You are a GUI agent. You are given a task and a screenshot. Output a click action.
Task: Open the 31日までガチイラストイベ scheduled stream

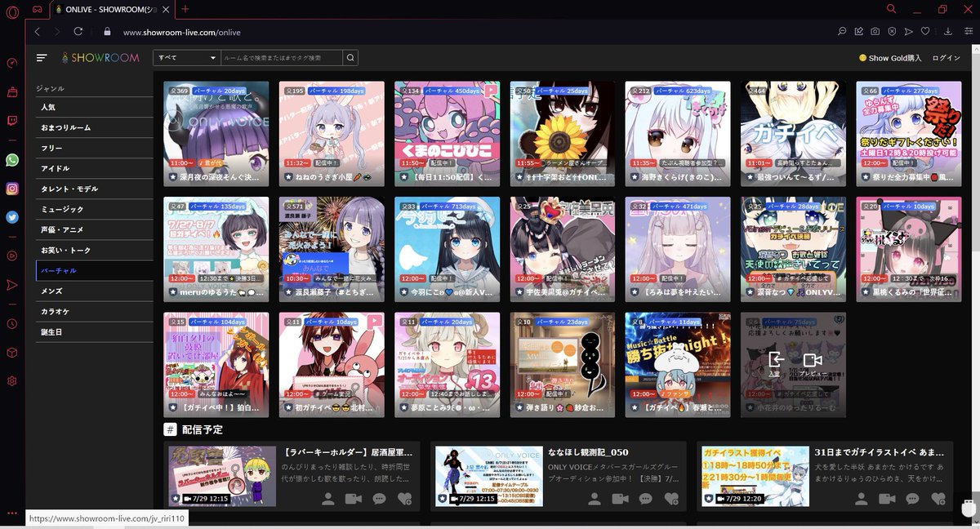pyautogui.click(x=755, y=476)
